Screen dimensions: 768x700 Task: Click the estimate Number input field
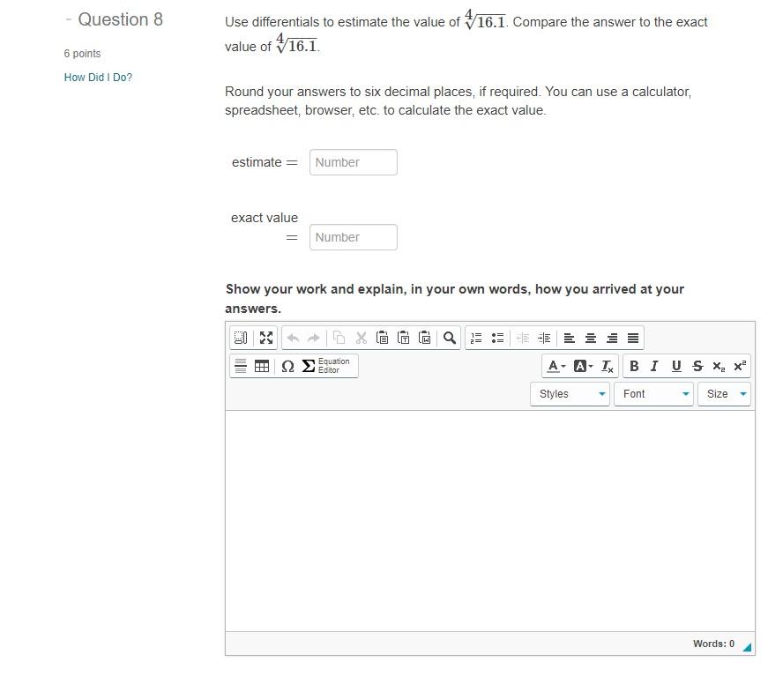(353, 162)
